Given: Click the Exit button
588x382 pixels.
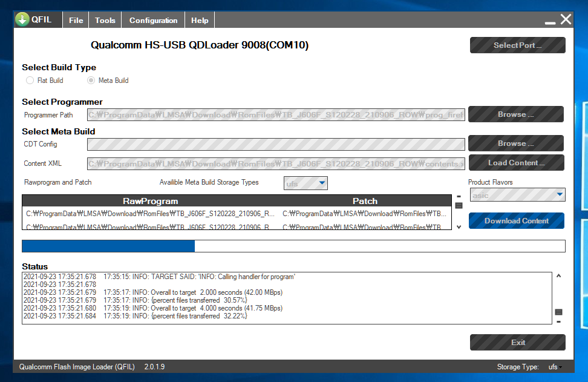Looking at the screenshot, I should pos(517,342).
